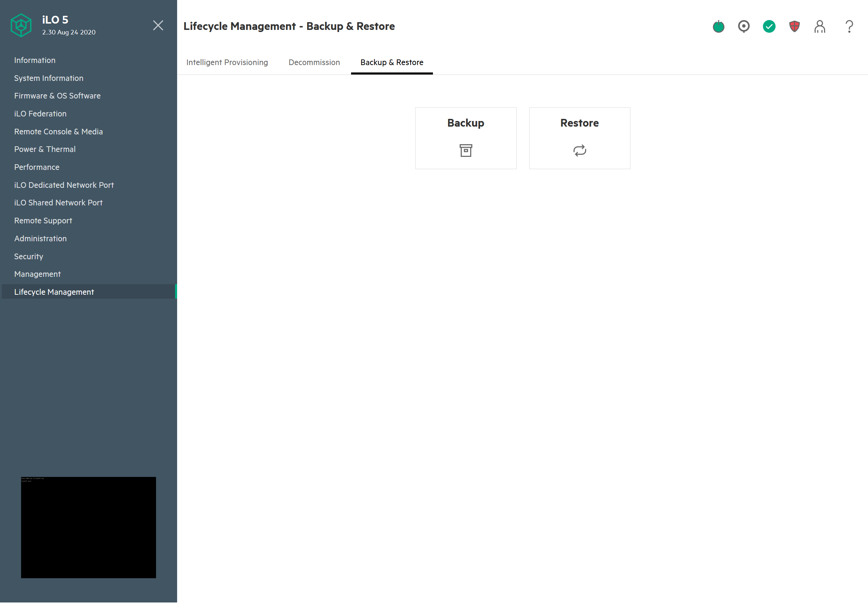Click the green health checkmark icon
The image size is (868, 606).
click(769, 26)
